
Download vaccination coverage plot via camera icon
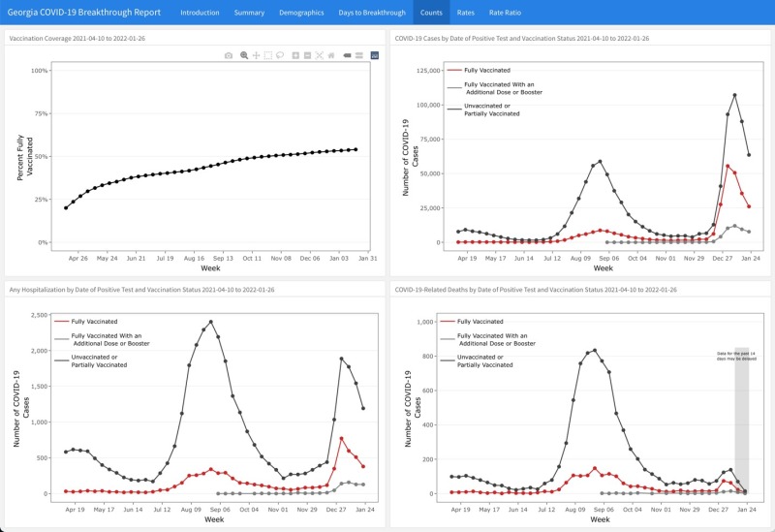229,55
